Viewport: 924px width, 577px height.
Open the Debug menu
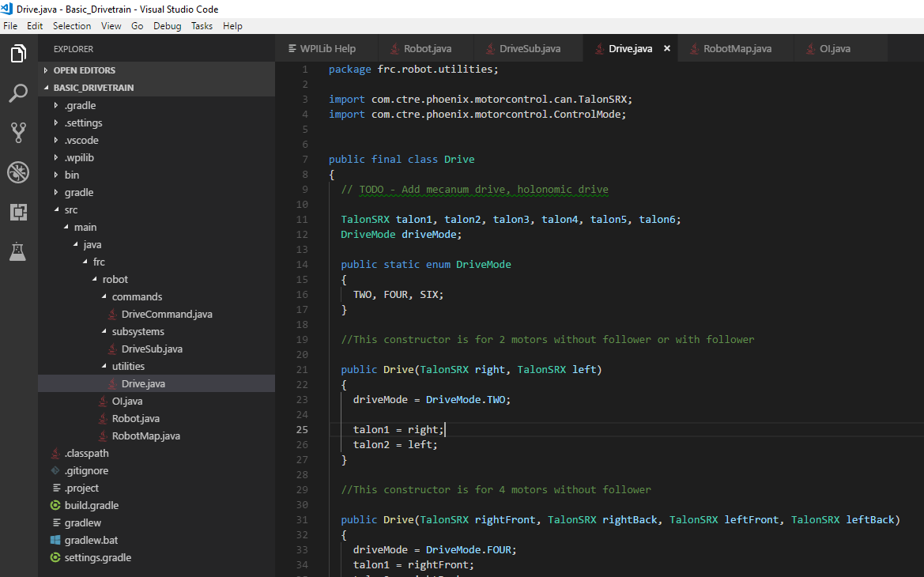(167, 25)
